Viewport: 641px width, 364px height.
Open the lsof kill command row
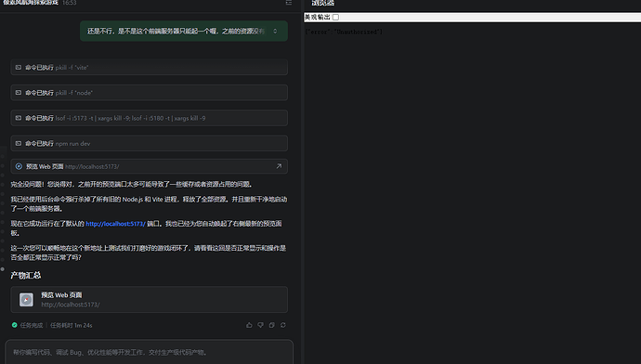(x=150, y=118)
